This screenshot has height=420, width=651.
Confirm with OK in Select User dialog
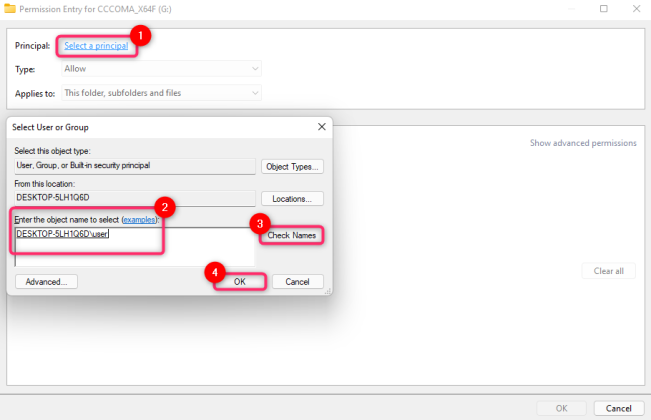point(240,282)
